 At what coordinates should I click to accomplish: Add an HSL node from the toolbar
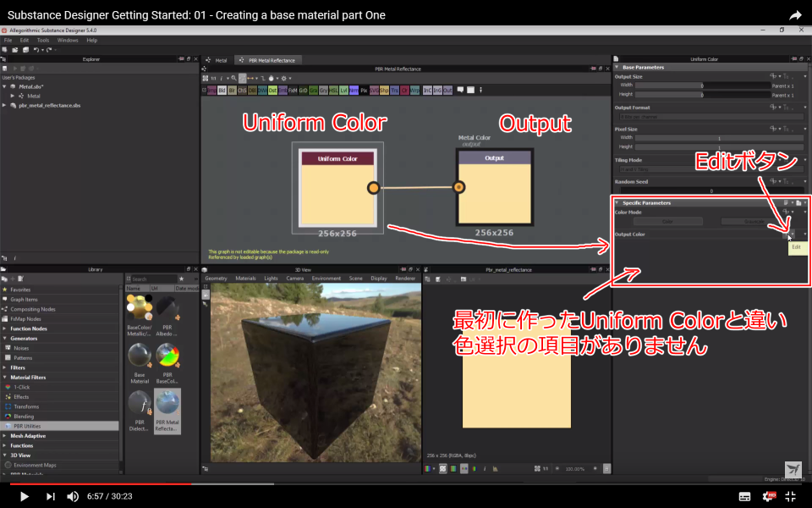point(333,91)
